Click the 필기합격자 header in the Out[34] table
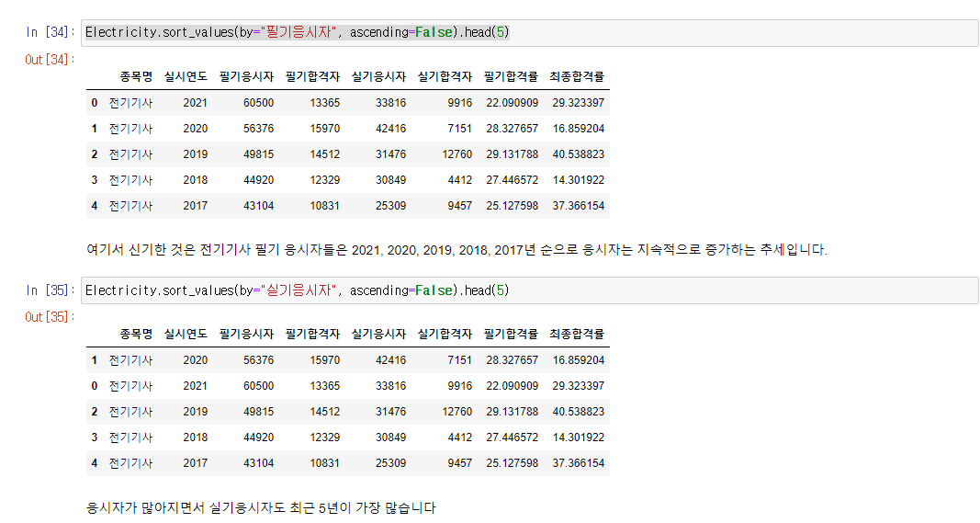Image resolution: width=980 pixels, height=523 pixels. pos(312,76)
